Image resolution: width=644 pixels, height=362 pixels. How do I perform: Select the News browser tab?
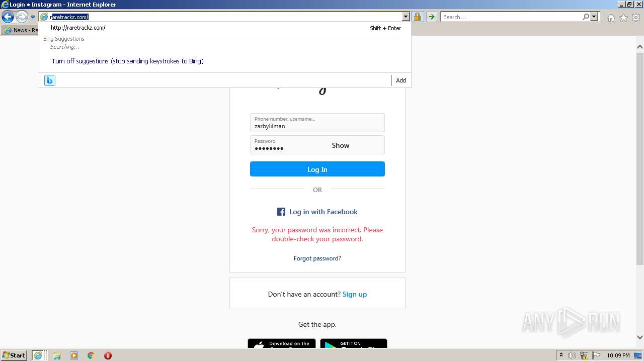(x=20, y=30)
